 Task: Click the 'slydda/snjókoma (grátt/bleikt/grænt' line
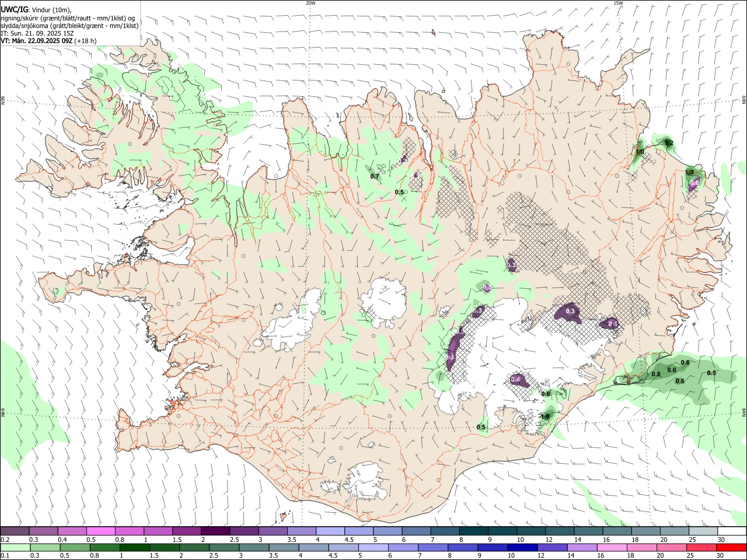point(69,26)
